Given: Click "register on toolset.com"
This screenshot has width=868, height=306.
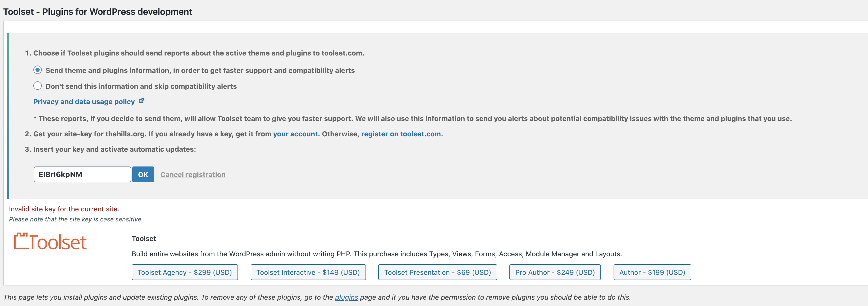Looking at the screenshot, I should [402, 134].
